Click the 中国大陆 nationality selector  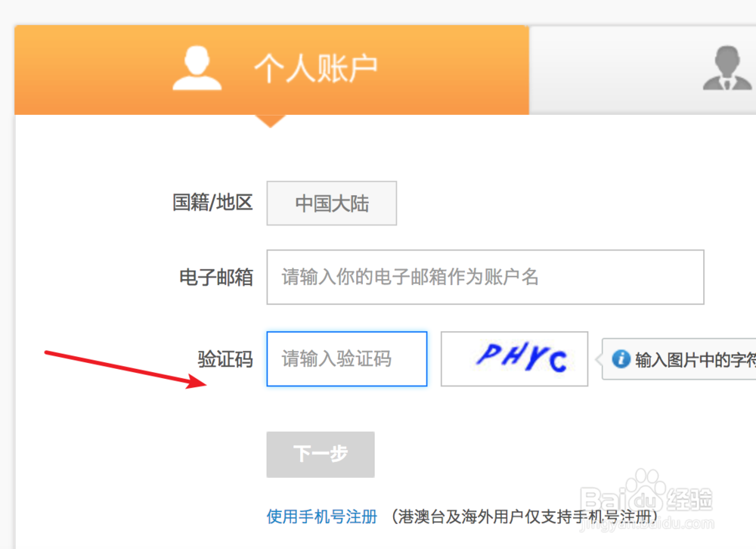tap(331, 203)
